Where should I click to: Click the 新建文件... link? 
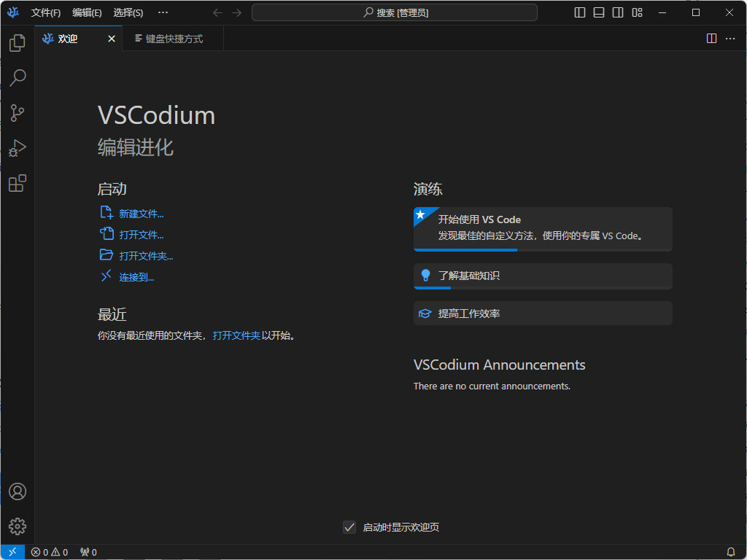pos(141,214)
